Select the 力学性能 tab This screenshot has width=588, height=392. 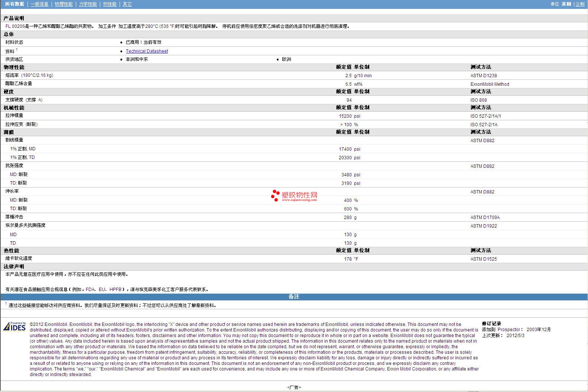point(88,4)
